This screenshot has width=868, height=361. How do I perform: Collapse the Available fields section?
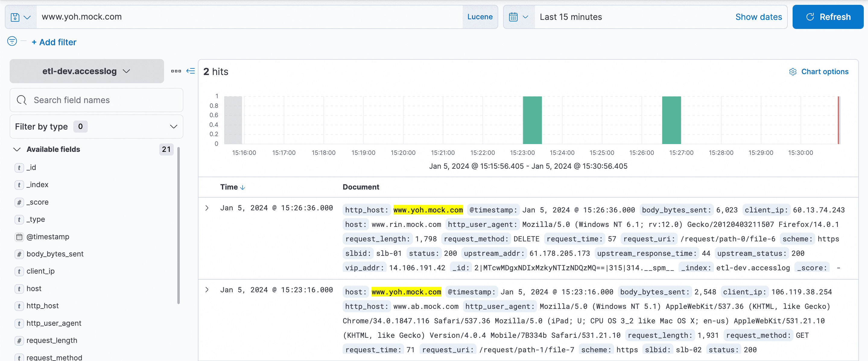point(17,149)
